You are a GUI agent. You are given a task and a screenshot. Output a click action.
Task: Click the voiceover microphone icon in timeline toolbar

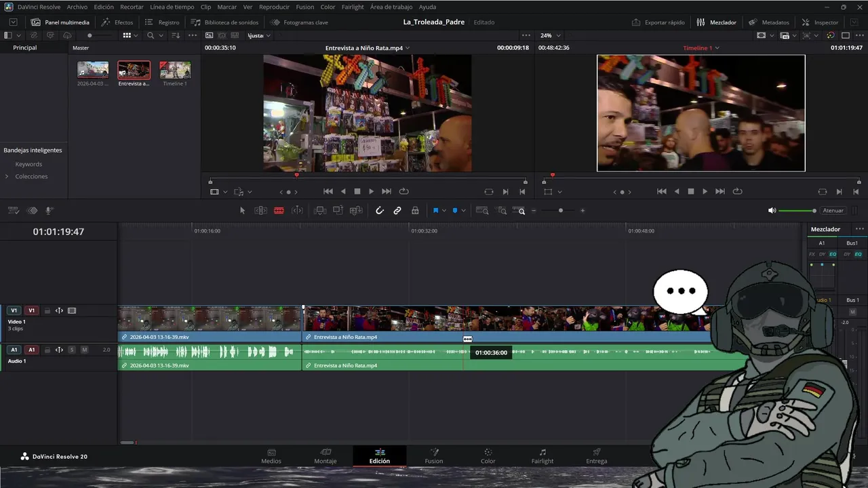pyautogui.click(x=49, y=211)
